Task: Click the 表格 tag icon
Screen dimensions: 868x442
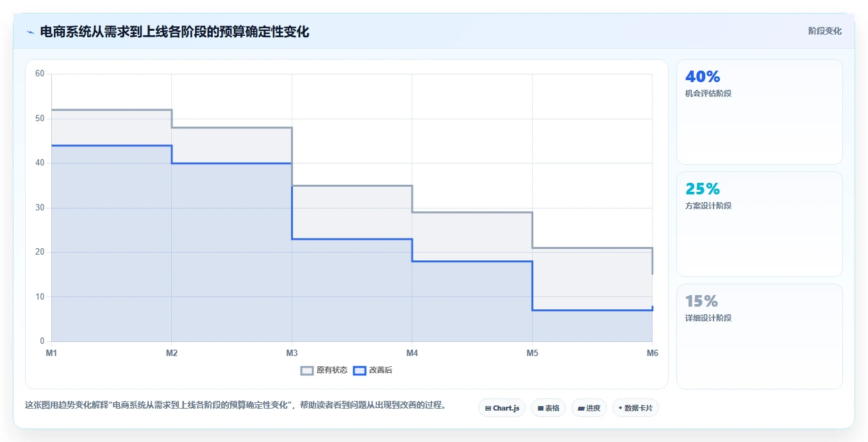Action: point(540,408)
